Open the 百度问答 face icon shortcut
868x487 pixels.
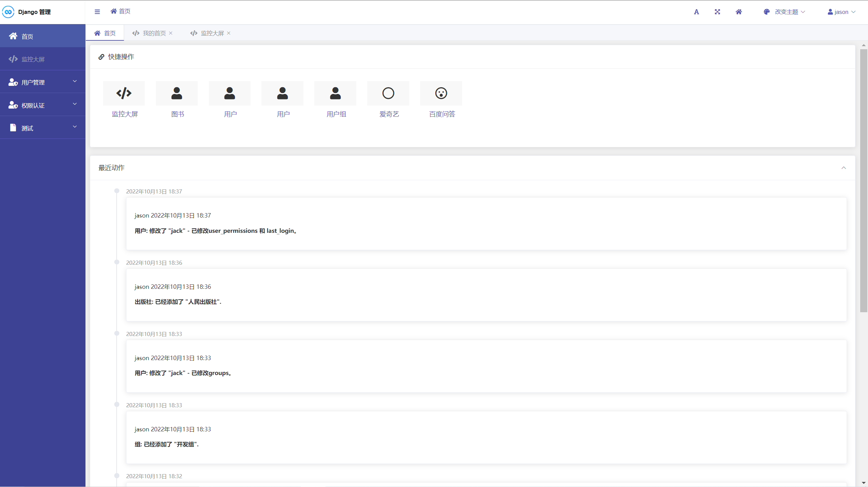pos(441,93)
